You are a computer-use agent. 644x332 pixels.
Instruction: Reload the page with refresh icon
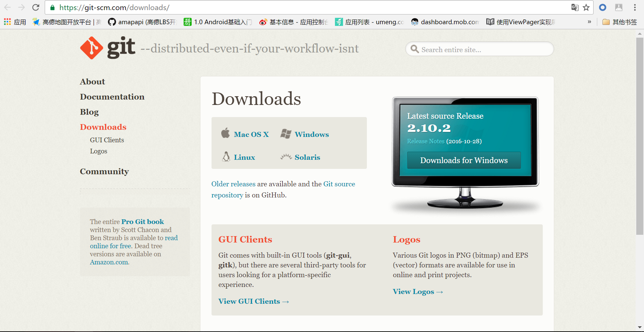[x=36, y=7]
